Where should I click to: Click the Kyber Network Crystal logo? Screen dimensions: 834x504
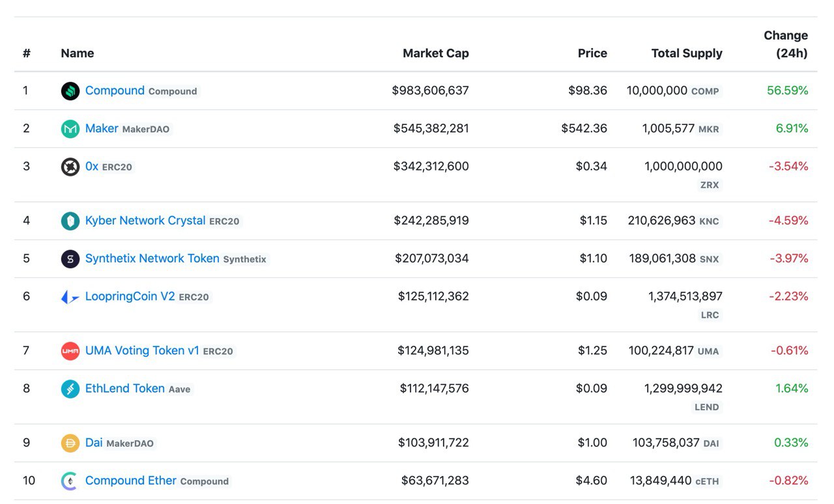[70, 221]
